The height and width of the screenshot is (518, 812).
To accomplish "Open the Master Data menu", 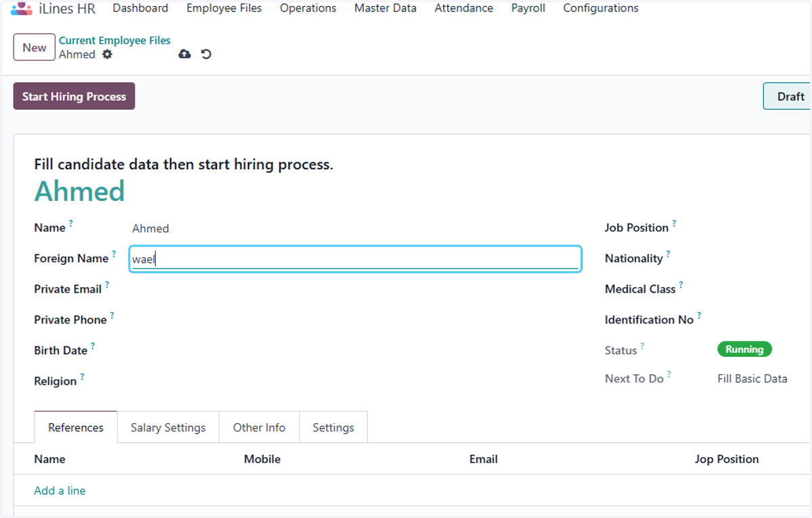I will pos(386,8).
